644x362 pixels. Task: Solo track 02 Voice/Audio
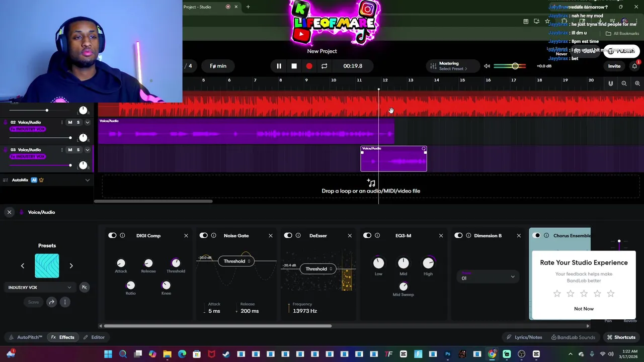click(x=78, y=122)
